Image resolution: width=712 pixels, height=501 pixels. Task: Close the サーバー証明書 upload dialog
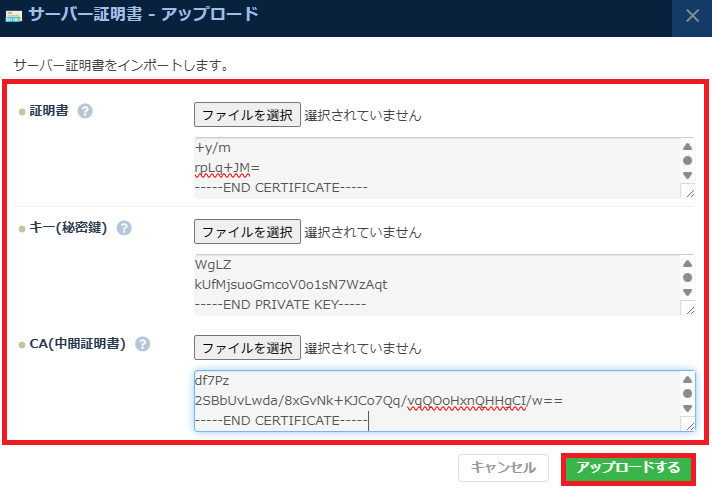tap(692, 15)
